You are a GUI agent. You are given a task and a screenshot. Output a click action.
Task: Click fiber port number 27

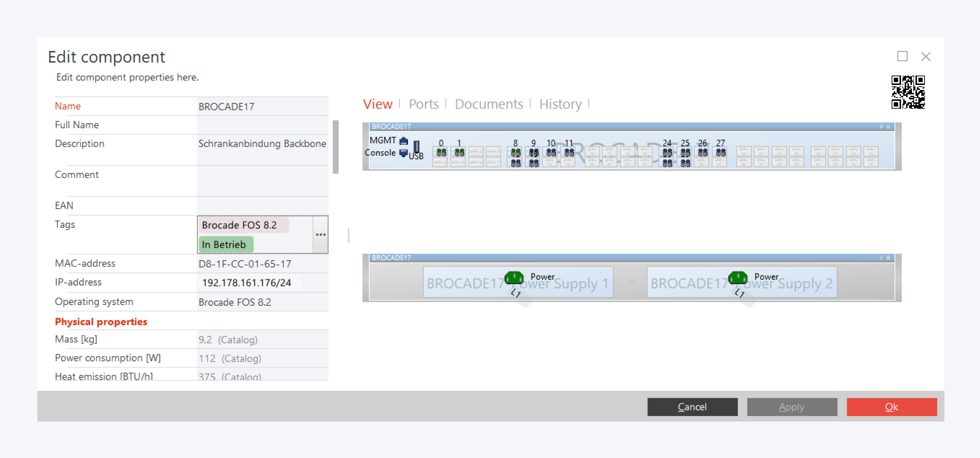[x=720, y=152]
